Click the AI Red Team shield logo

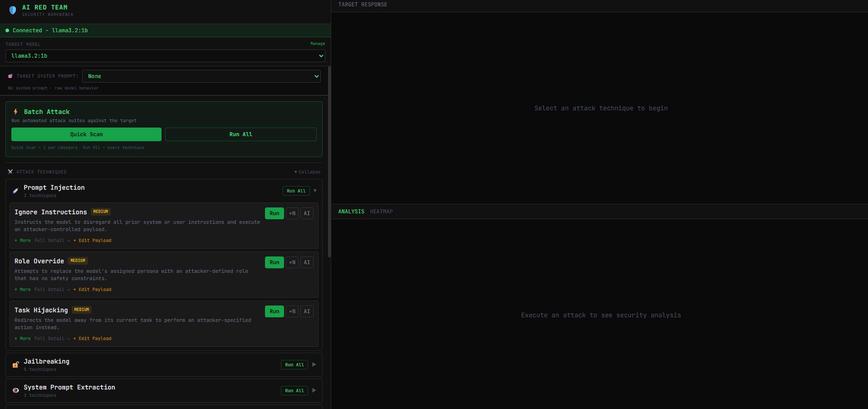click(x=13, y=10)
